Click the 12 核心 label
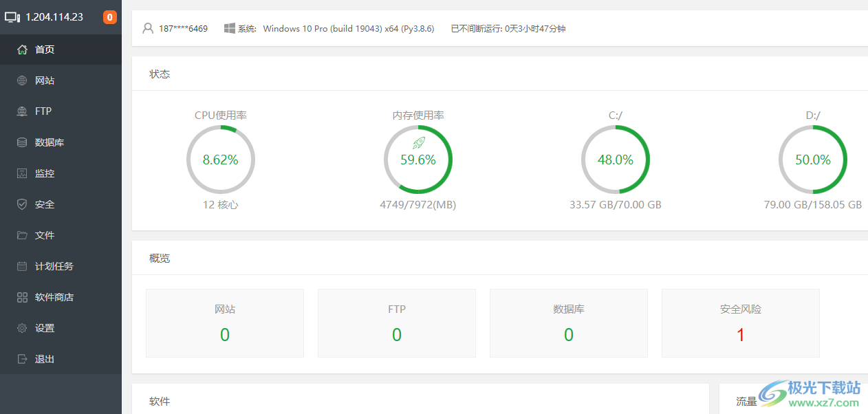Image resolution: width=868 pixels, height=414 pixels. coord(221,205)
